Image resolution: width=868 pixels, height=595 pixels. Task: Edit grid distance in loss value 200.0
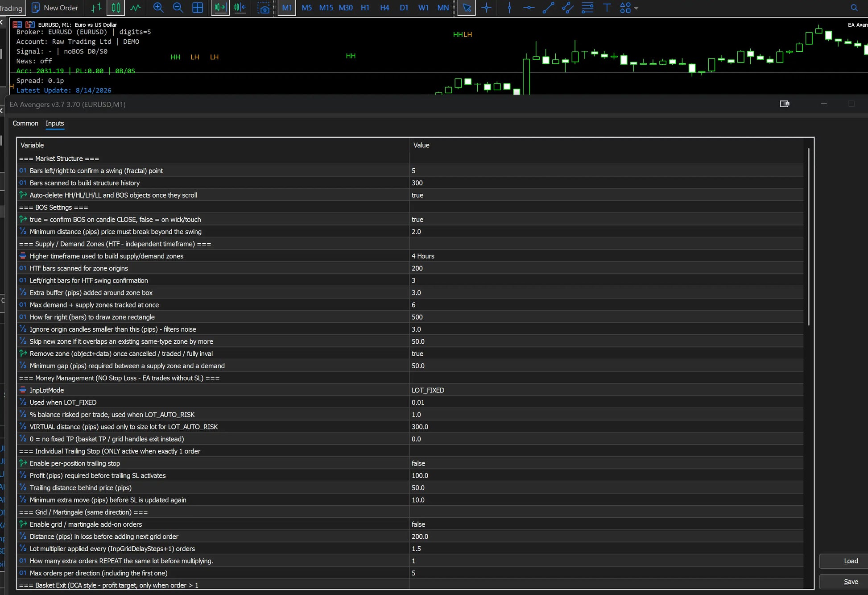click(606, 537)
